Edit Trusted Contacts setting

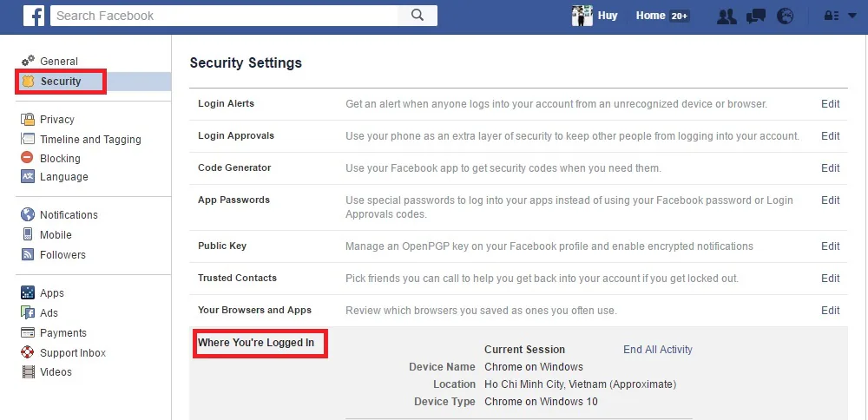pos(831,278)
